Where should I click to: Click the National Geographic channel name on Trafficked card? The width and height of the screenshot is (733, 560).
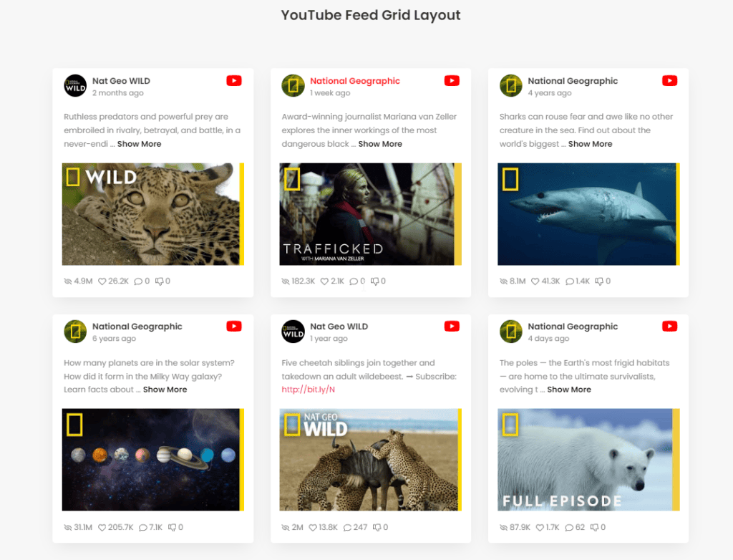pyautogui.click(x=355, y=81)
